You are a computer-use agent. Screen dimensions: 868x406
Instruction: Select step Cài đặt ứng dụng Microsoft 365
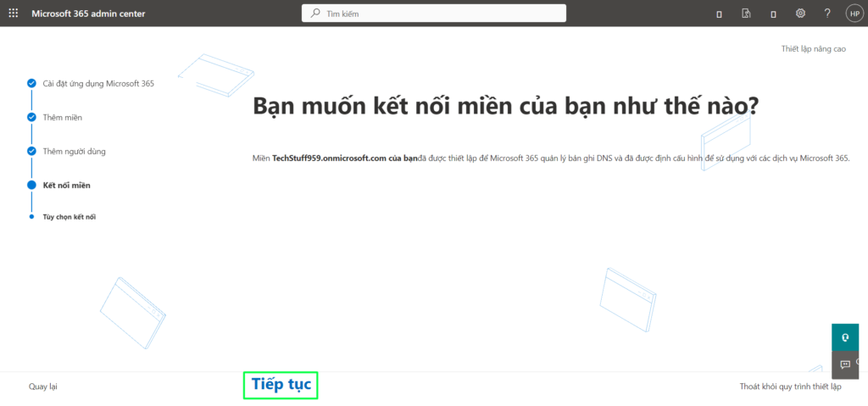(98, 83)
